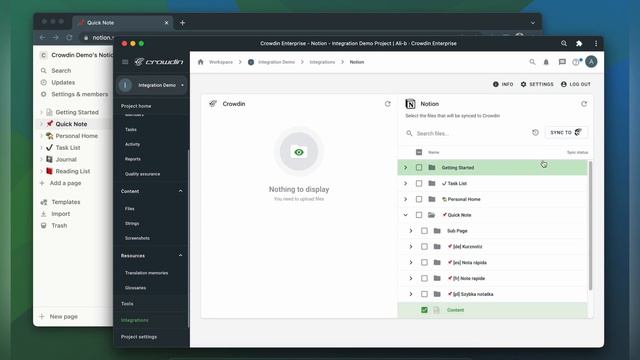Open the sync history clock icon
The image size is (640, 360).
point(535,132)
